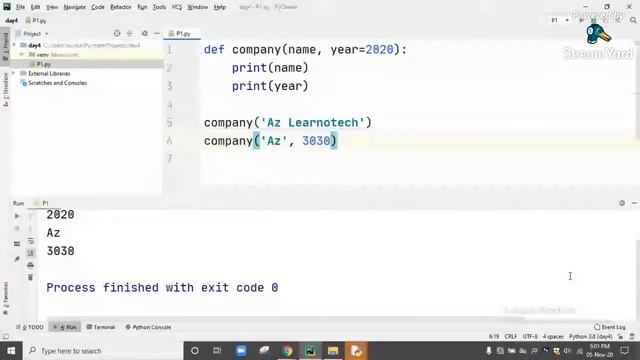Viewport: 640px width, 360px height.
Task: Collapse the day4 project folder
Action: point(14,45)
